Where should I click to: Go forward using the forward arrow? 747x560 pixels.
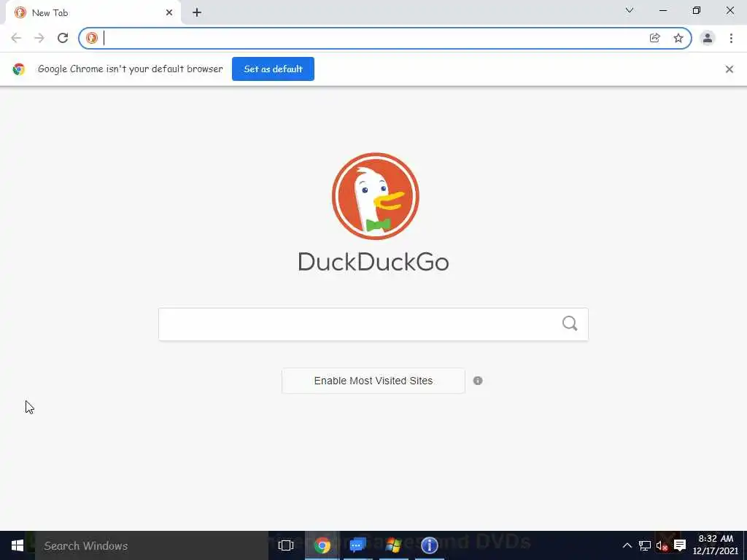click(39, 38)
